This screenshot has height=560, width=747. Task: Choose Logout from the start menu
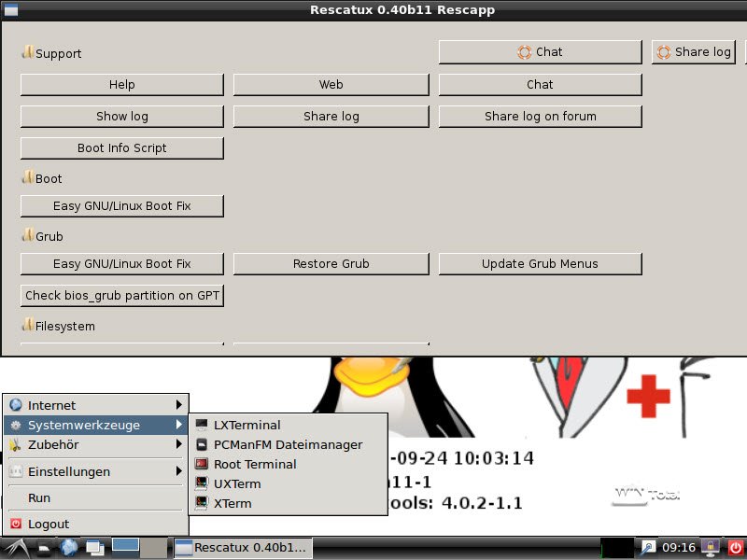49,524
